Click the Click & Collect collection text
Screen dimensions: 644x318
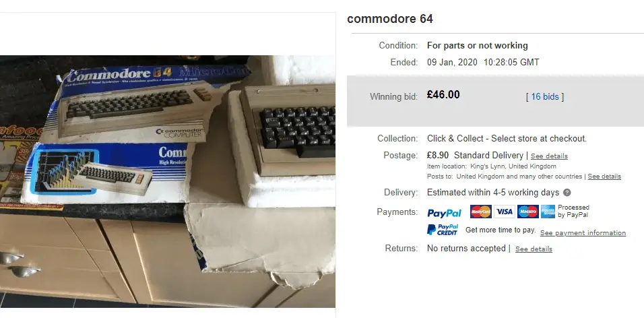coord(507,139)
